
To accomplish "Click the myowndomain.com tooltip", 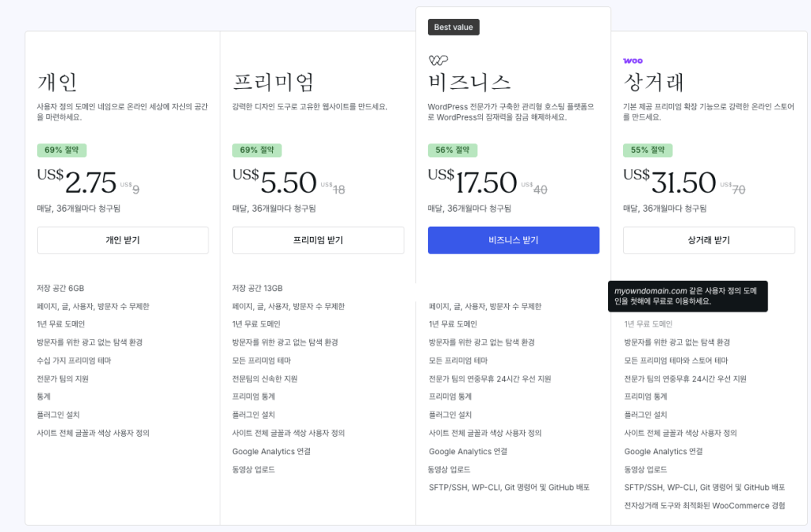I will (688, 296).
